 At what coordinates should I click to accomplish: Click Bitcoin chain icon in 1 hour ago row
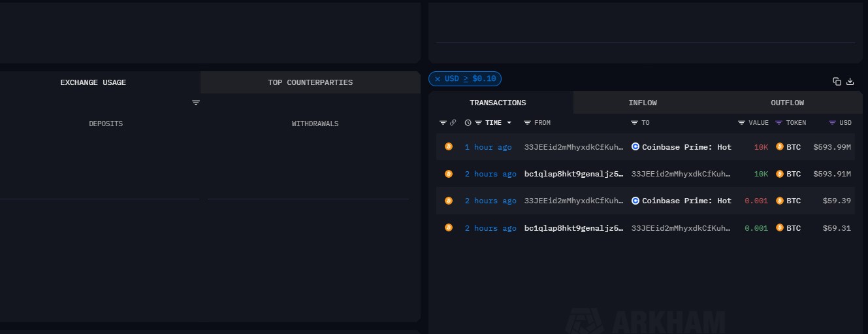pyautogui.click(x=449, y=146)
